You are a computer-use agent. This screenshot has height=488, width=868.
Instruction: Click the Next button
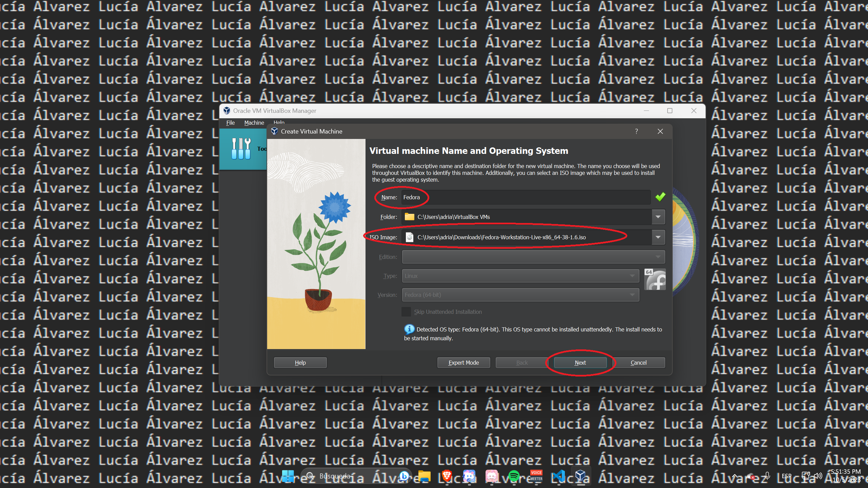click(x=580, y=363)
